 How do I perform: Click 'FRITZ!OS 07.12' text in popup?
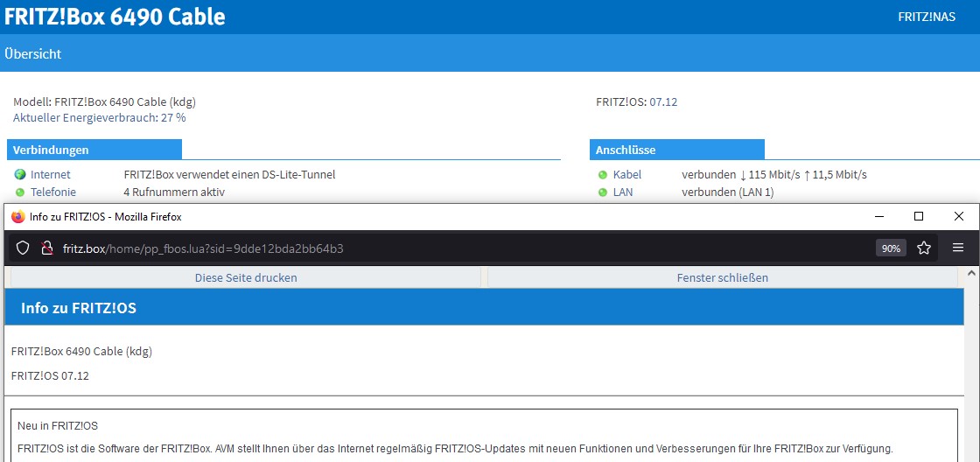(50, 375)
